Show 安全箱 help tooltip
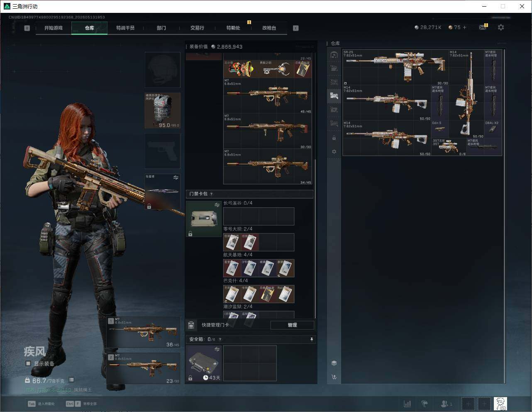 [x=220, y=339]
